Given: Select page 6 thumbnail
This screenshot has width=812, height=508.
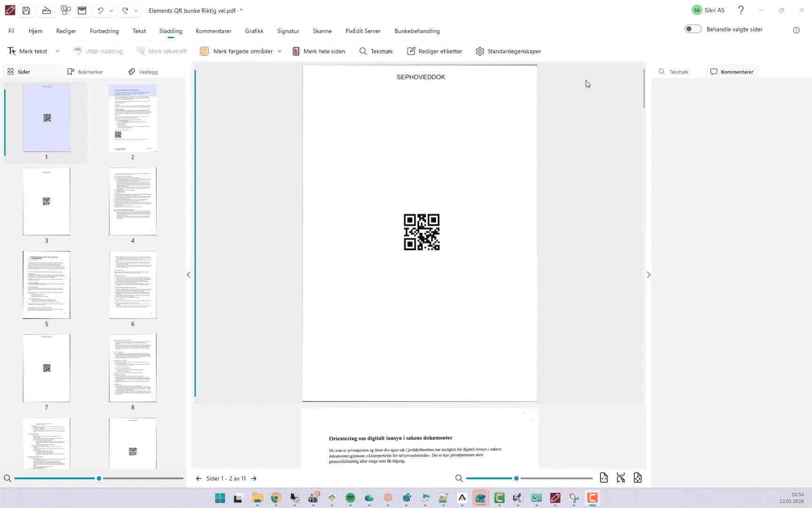Looking at the screenshot, I should point(133,285).
